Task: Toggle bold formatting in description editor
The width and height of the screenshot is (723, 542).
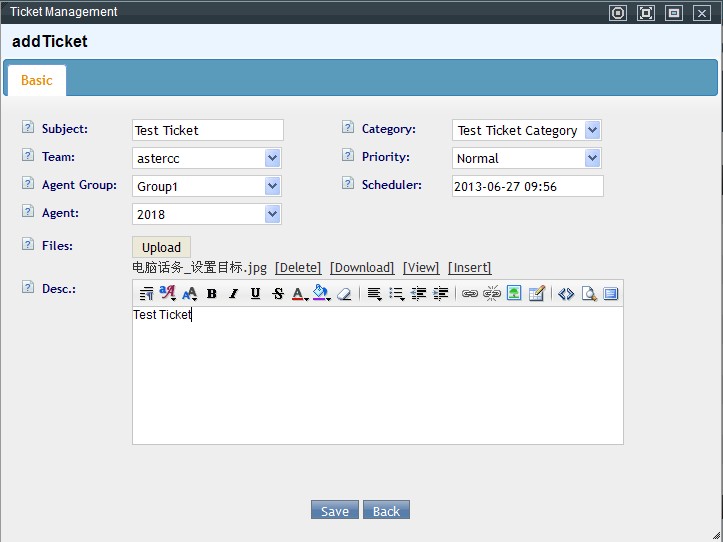Action: tap(212, 294)
